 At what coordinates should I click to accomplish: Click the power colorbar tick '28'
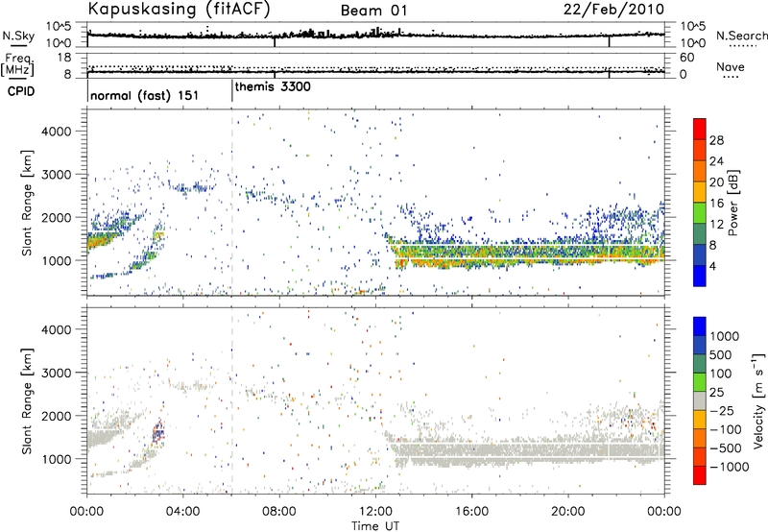tap(716, 140)
